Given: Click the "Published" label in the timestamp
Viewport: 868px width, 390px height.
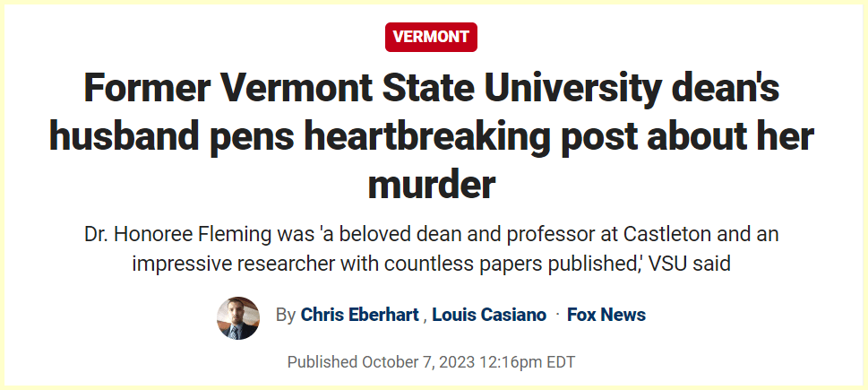Looking at the screenshot, I should [322, 362].
